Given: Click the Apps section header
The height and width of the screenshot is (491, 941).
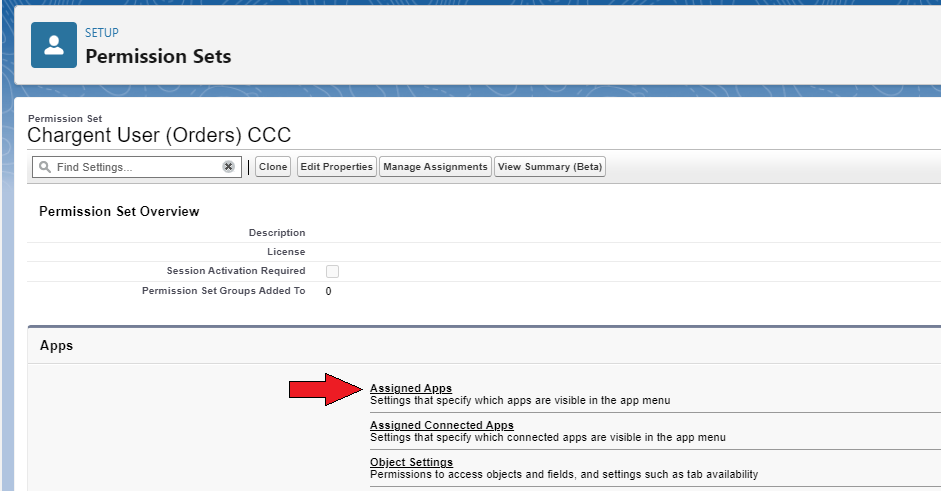Looking at the screenshot, I should [56, 346].
